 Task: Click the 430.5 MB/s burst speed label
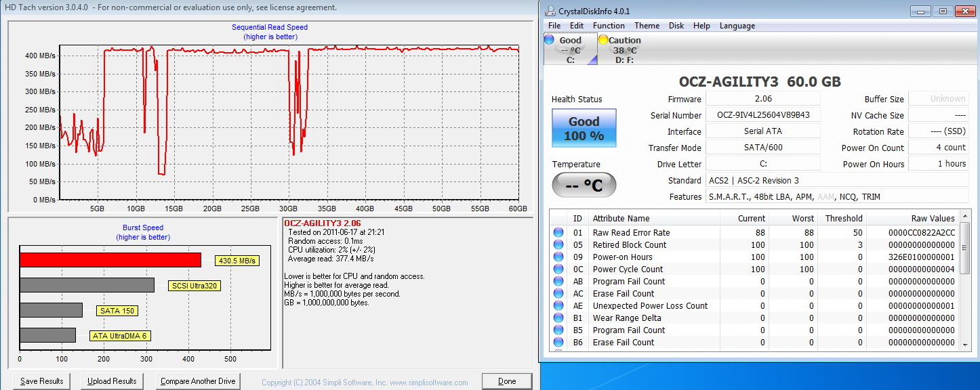click(237, 261)
